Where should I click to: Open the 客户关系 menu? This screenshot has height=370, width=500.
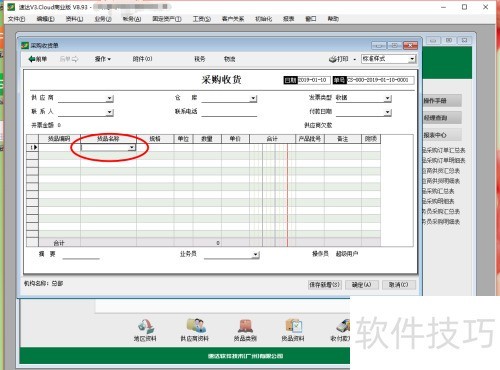[x=233, y=19]
